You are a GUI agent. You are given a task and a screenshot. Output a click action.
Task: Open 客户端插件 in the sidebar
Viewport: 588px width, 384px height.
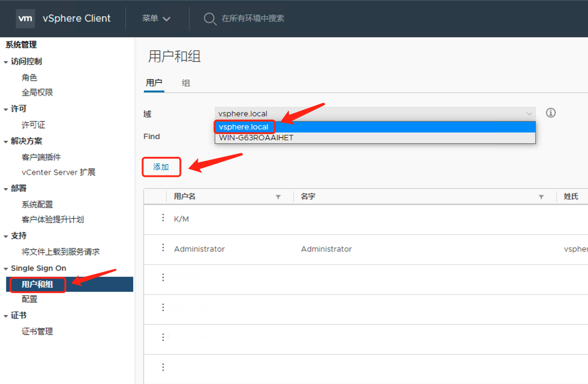click(41, 158)
